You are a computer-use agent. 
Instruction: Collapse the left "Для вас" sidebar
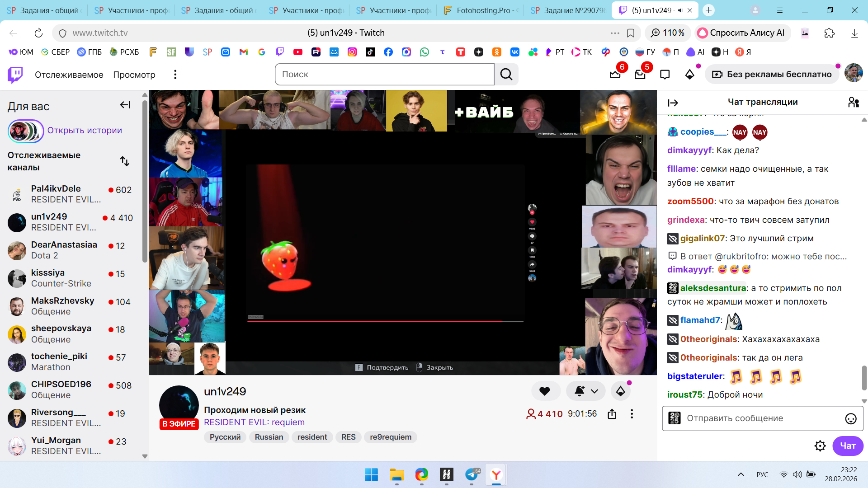click(x=125, y=105)
